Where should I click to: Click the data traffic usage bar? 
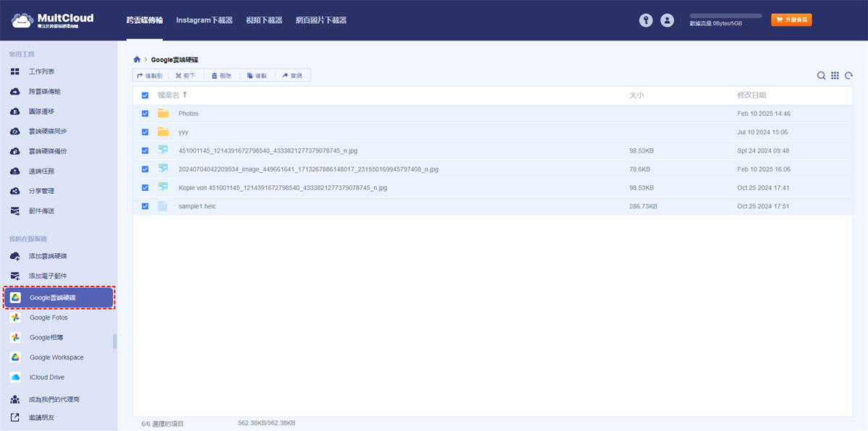click(726, 15)
